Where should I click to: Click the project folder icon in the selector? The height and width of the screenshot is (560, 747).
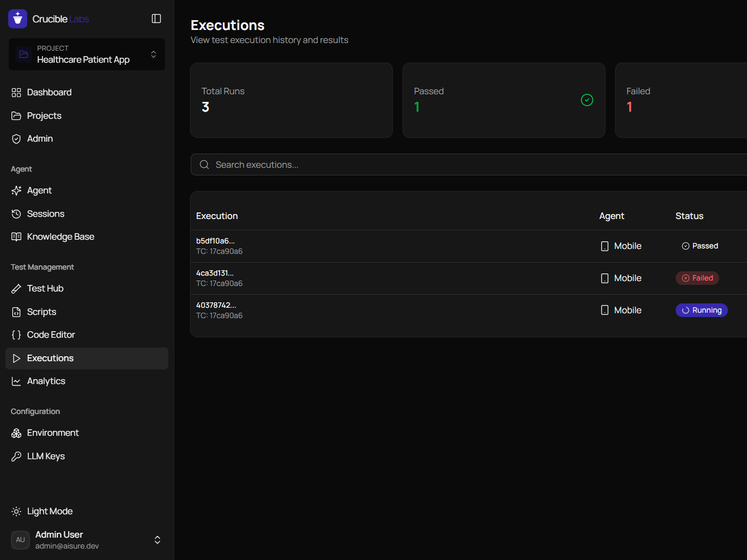(24, 54)
